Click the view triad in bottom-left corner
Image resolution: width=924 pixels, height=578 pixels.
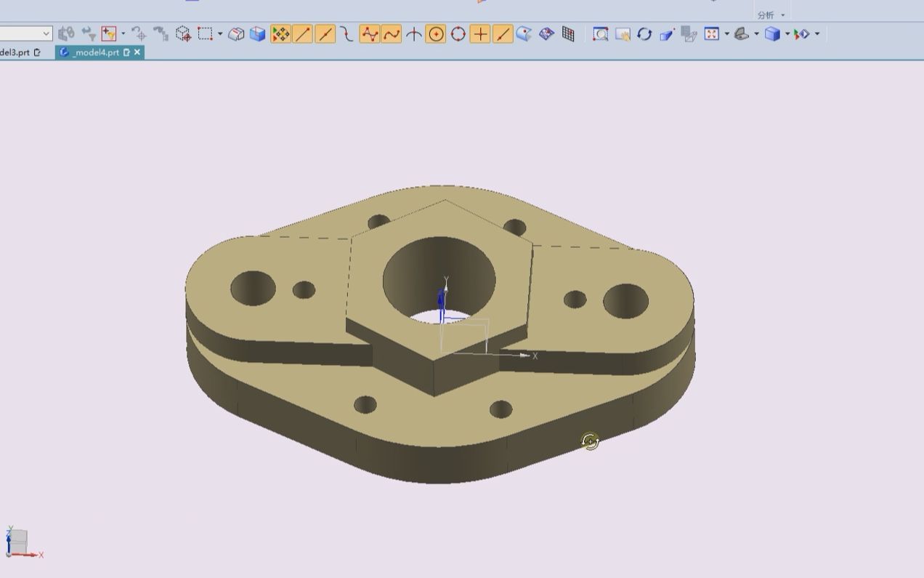click(18, 543)
